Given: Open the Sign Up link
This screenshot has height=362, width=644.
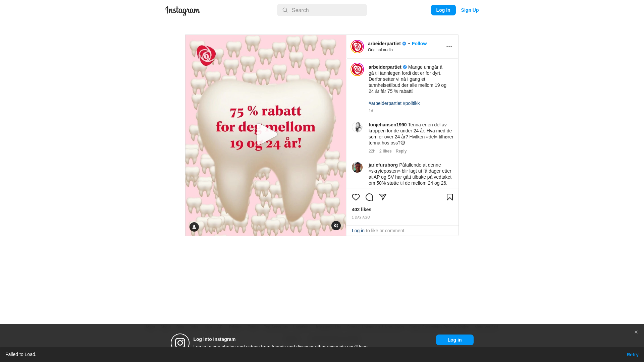Looking at the screenshot, I should (470, 10).
